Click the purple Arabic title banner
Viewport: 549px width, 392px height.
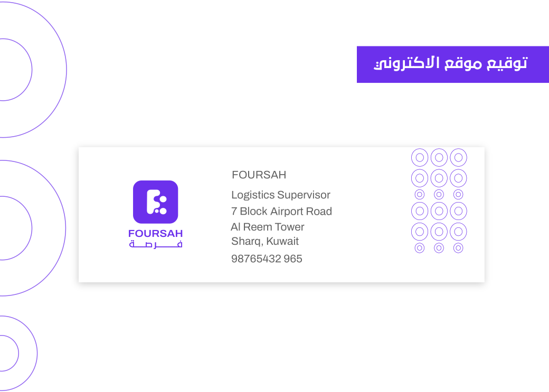click(452, 64)
